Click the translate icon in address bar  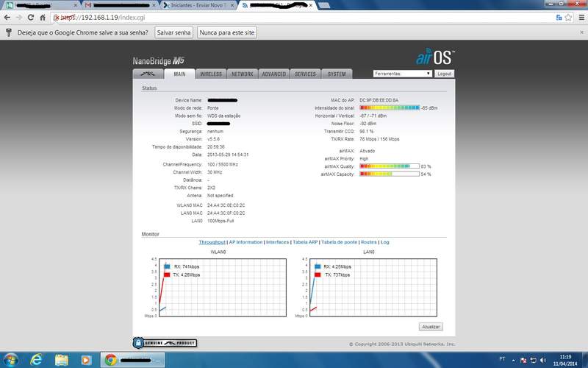pyautogui.click(x=559, y=18)
